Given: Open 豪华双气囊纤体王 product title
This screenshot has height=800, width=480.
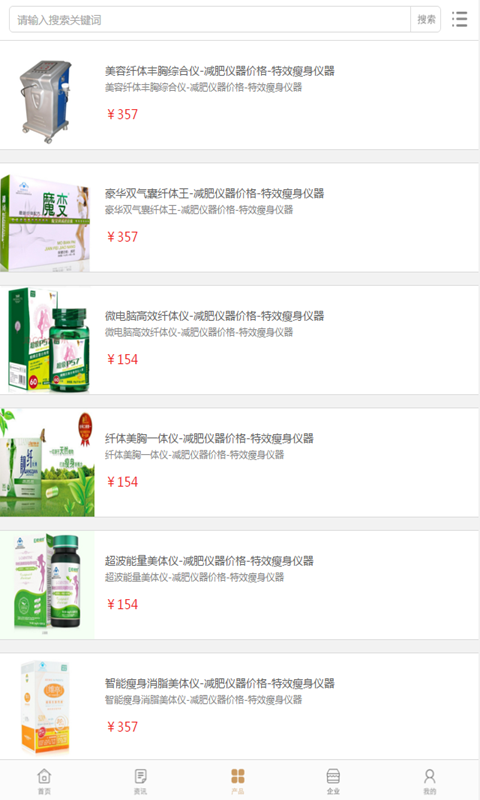Looking at the screenshot, I should click(x=214, y=193).
